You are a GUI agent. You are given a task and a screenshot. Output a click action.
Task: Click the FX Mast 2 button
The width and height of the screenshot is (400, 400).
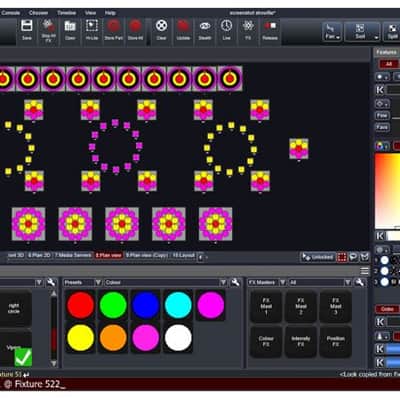pyautogui.click(x=301, y=306)
